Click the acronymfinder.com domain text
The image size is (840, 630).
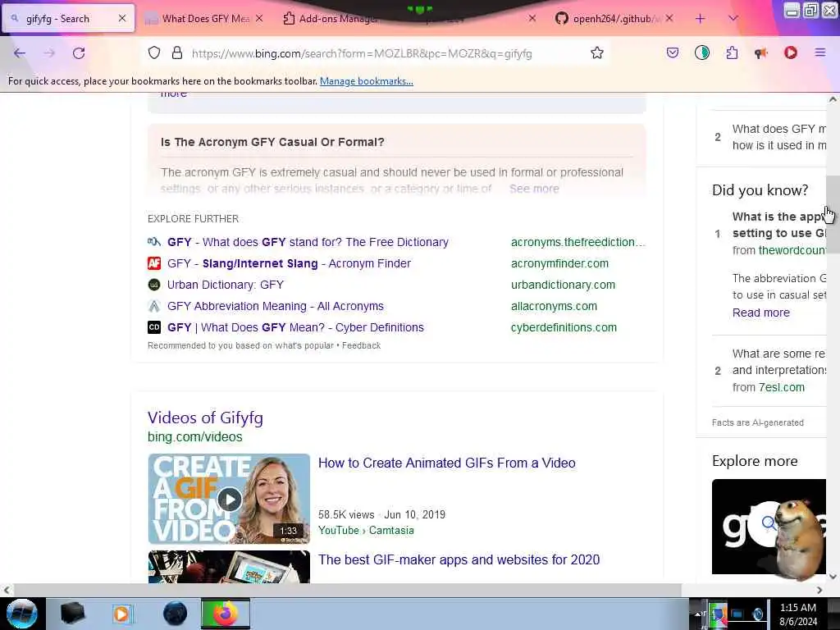[x=559, y=263]
